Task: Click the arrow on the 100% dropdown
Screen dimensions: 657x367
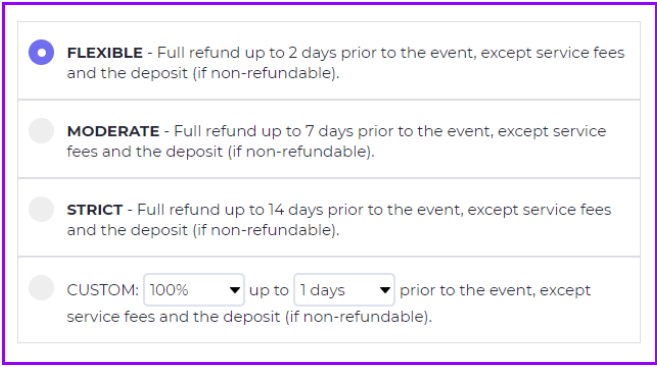Action: point(235,290)
